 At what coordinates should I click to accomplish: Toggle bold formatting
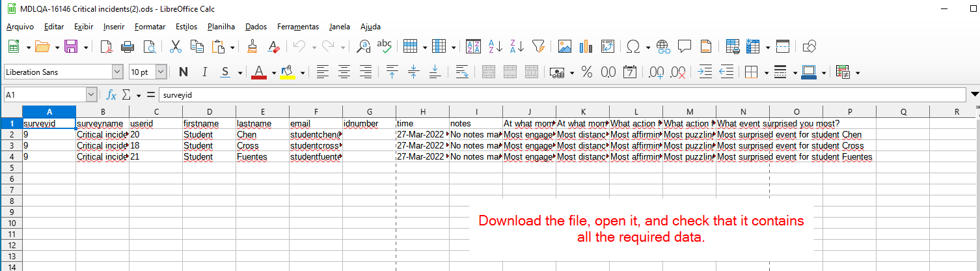(x=184, y=72)
